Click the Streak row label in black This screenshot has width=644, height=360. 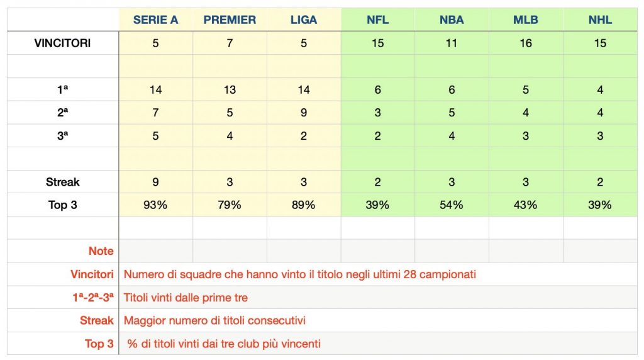63,183
